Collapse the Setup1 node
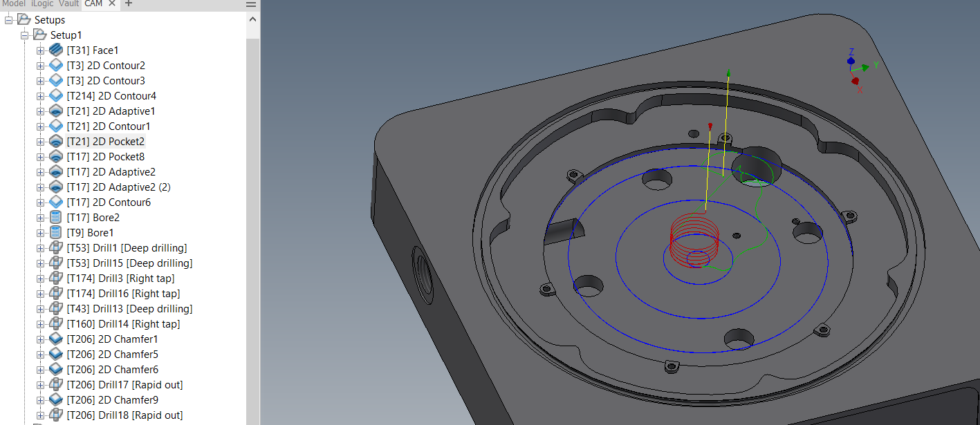The image size is (980, 425). [x=24, y=35]
